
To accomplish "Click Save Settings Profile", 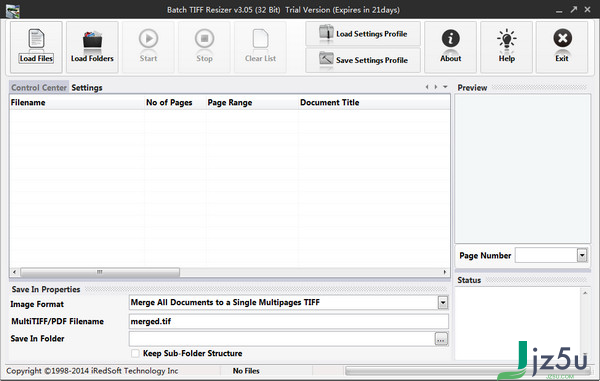I will pos(363,60).
